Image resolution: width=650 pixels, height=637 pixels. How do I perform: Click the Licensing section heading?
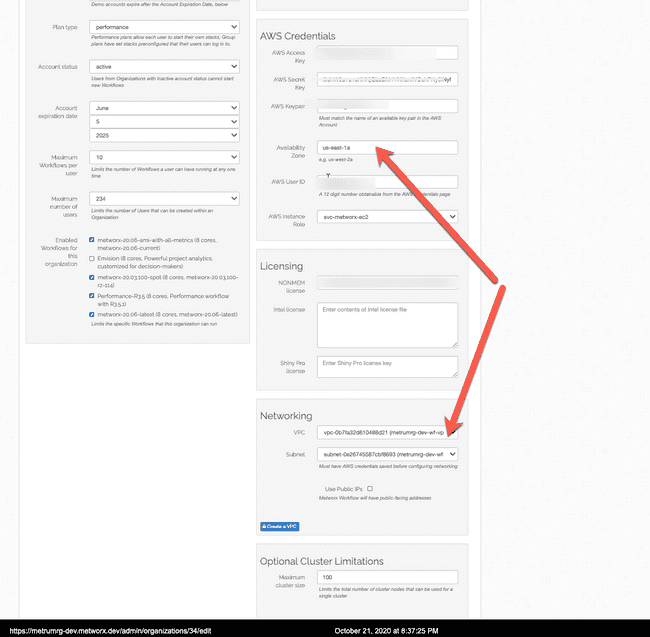tap(281, 266)
